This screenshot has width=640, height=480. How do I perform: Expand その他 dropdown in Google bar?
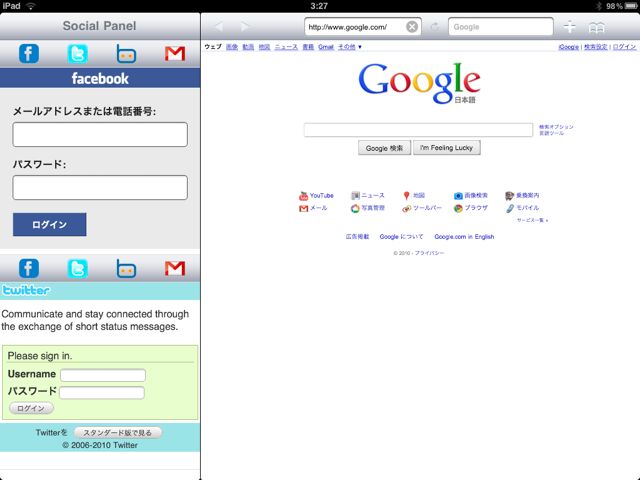coord(350,47)
